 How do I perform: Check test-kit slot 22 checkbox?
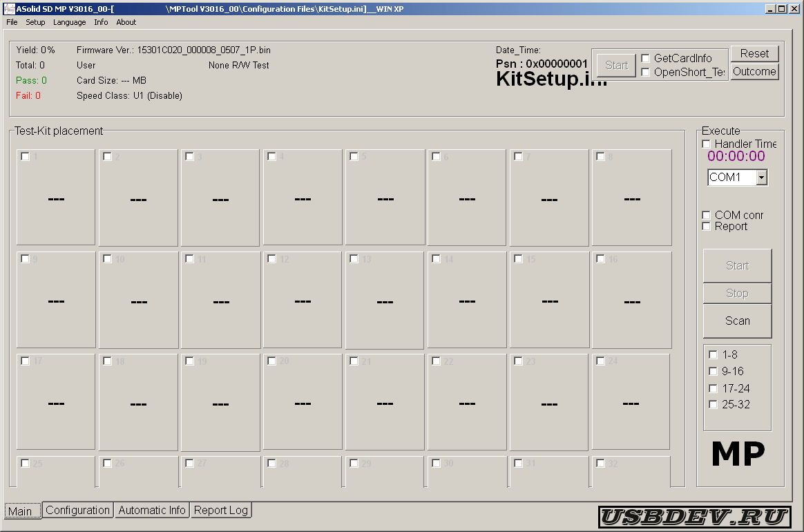tap(436, 361)
